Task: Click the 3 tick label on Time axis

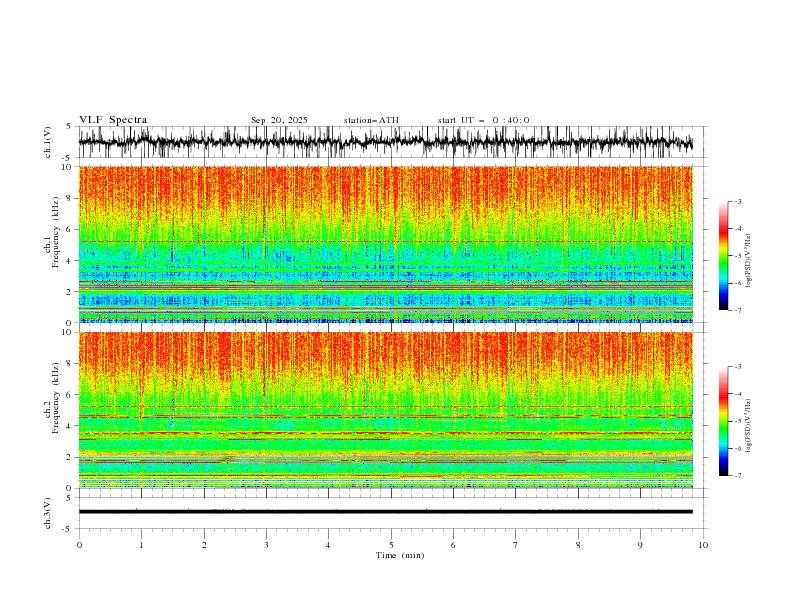Action: click(266, 545)
